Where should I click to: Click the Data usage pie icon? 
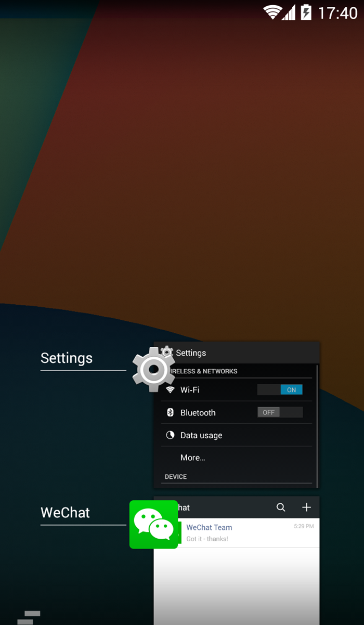[x=170, y=435]
